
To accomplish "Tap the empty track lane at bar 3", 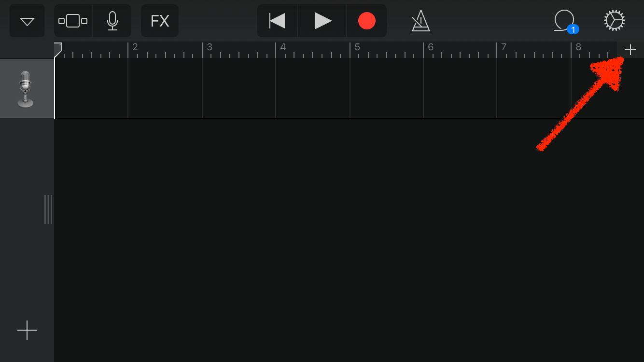I will pos(239,88).
